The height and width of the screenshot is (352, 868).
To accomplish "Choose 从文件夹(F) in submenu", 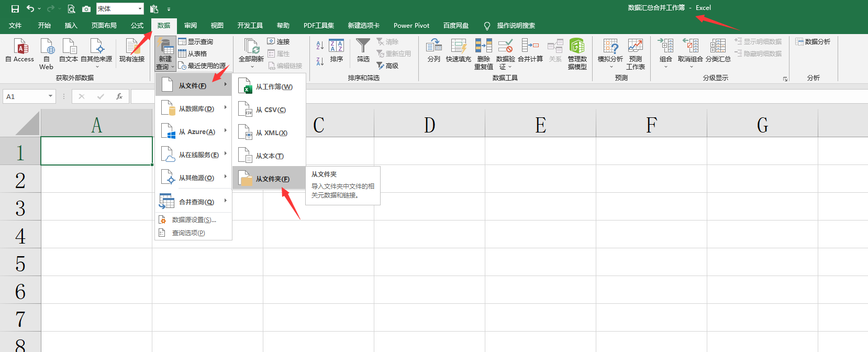I will click(x=269, y=179).
